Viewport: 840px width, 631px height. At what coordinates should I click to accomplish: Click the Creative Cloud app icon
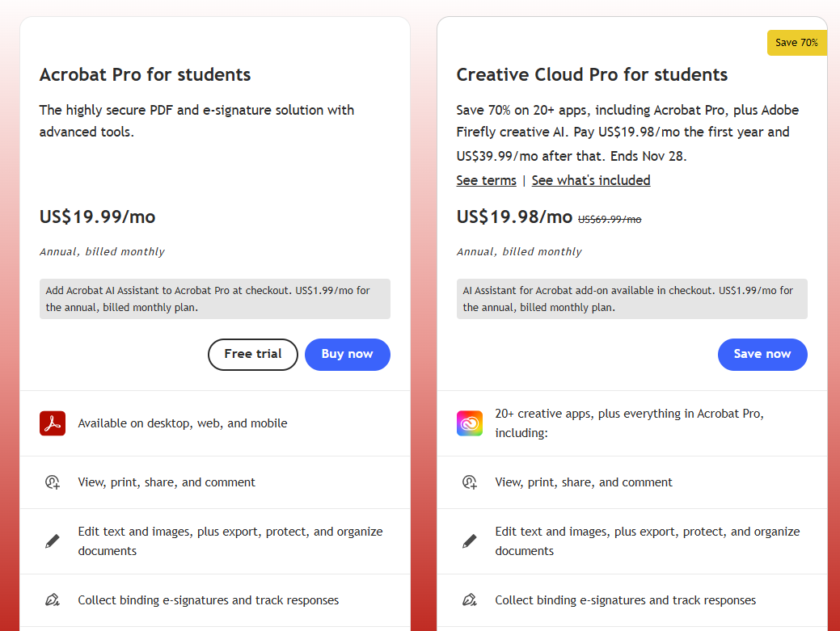pos(469,423)
